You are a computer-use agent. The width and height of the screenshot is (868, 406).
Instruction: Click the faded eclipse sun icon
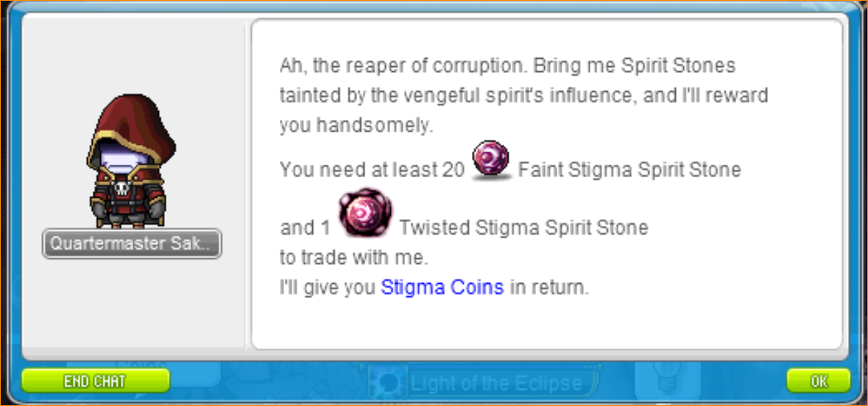[x=389, y=382]
